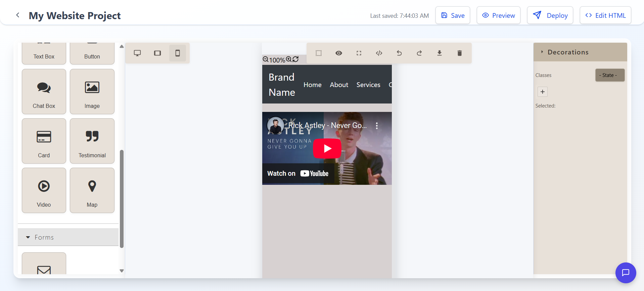Zoom in the canvas

(x=289, y=59)
